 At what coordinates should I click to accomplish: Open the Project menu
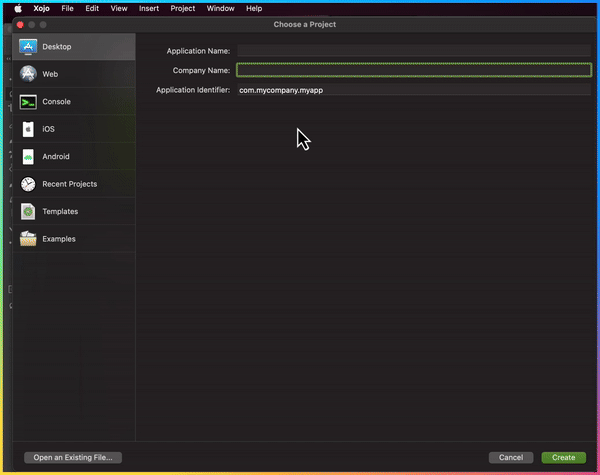[x=183, y=8]
